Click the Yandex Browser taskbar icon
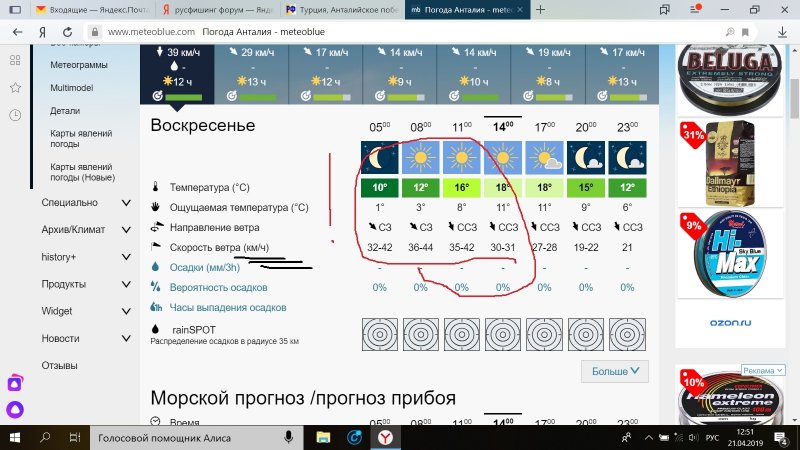 coord(383,438)
